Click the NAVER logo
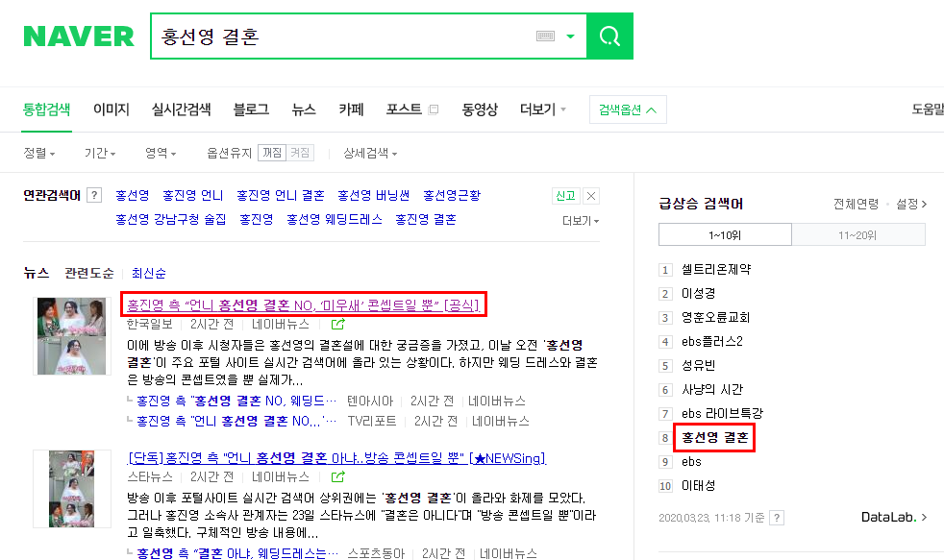The width and height of the screenshot is (944, 560). pos(79,37)
